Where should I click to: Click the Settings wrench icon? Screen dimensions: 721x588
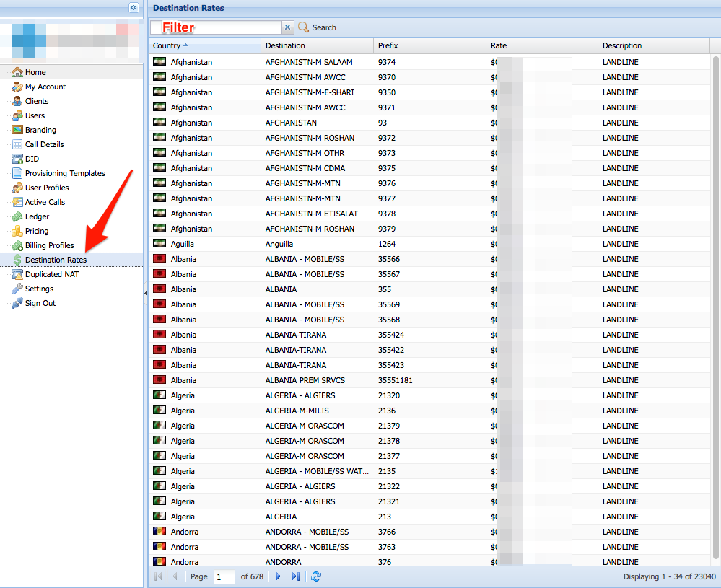click(17, 289)
